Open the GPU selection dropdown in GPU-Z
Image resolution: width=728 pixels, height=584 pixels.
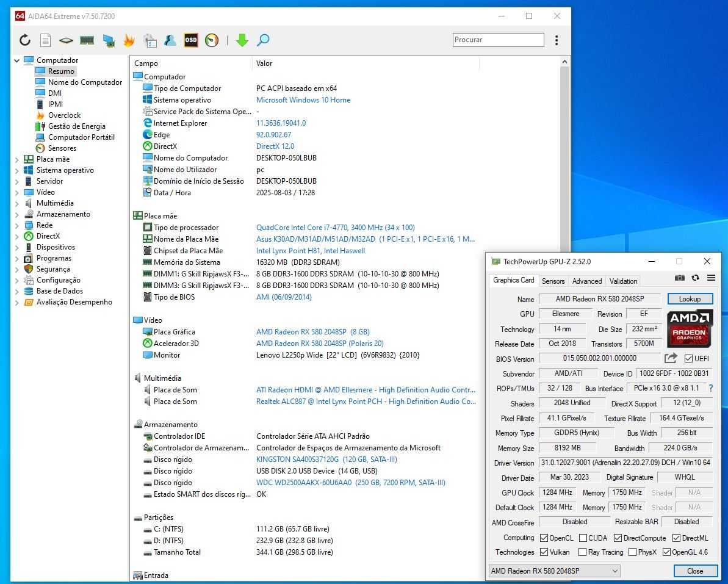(x=555, y=571)
